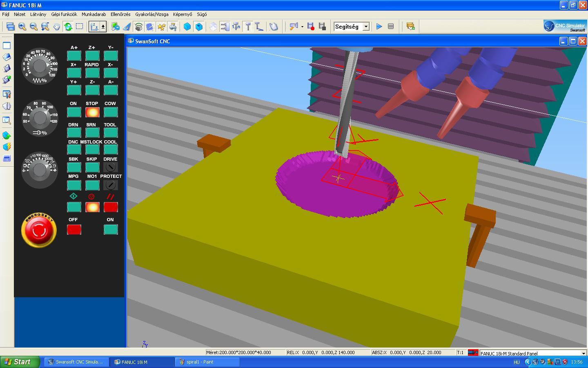
Task: Click the zoom fit magnifier icon
Action: pos(45,27)
